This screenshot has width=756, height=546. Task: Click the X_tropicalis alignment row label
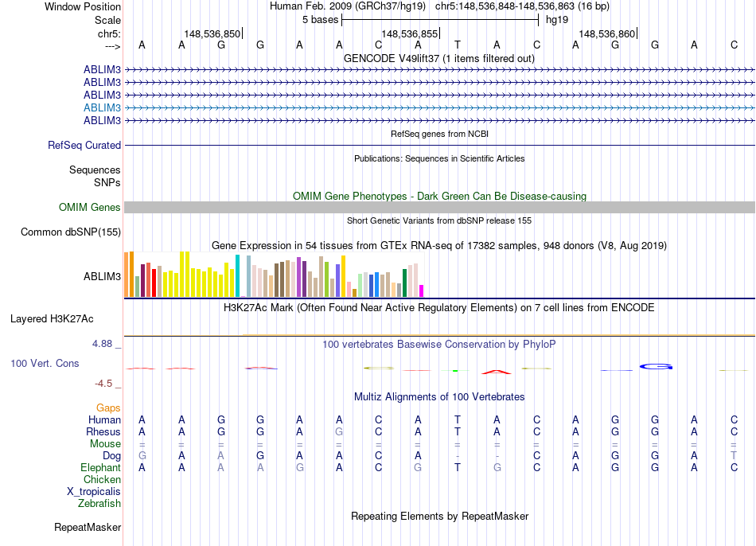point(94,492)
